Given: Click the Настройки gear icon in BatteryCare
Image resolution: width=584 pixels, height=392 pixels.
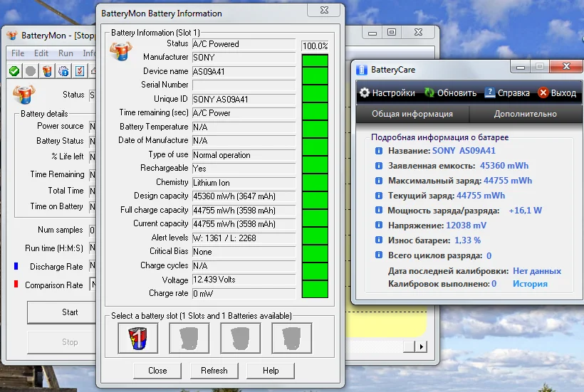Looking at the screenshot, I should pyautogui.click(x=365, y=92).
